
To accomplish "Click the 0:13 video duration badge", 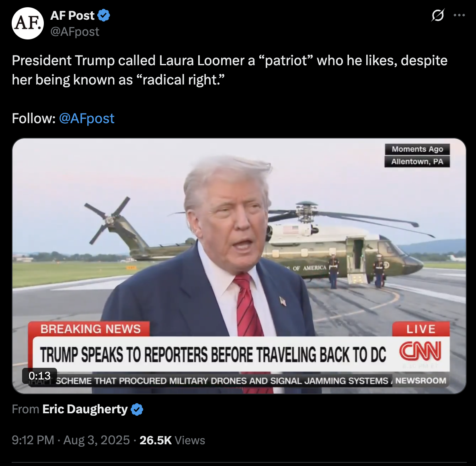I will tap(39, 376).
